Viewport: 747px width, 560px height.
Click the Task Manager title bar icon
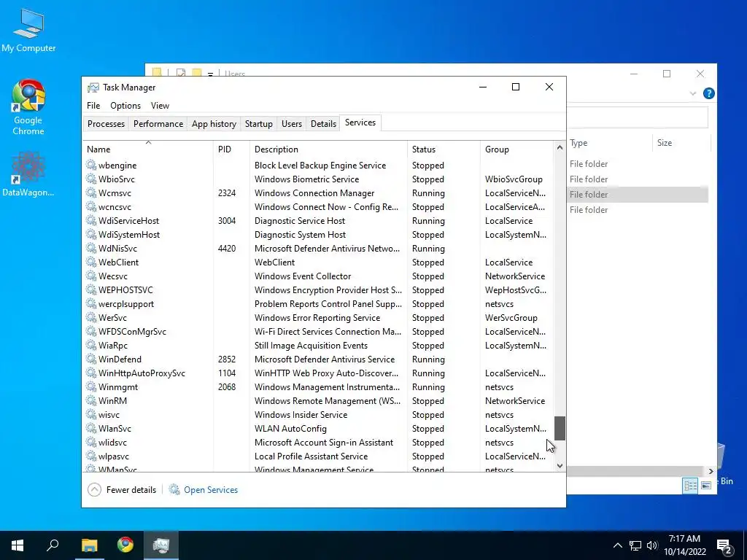point(93,87)
